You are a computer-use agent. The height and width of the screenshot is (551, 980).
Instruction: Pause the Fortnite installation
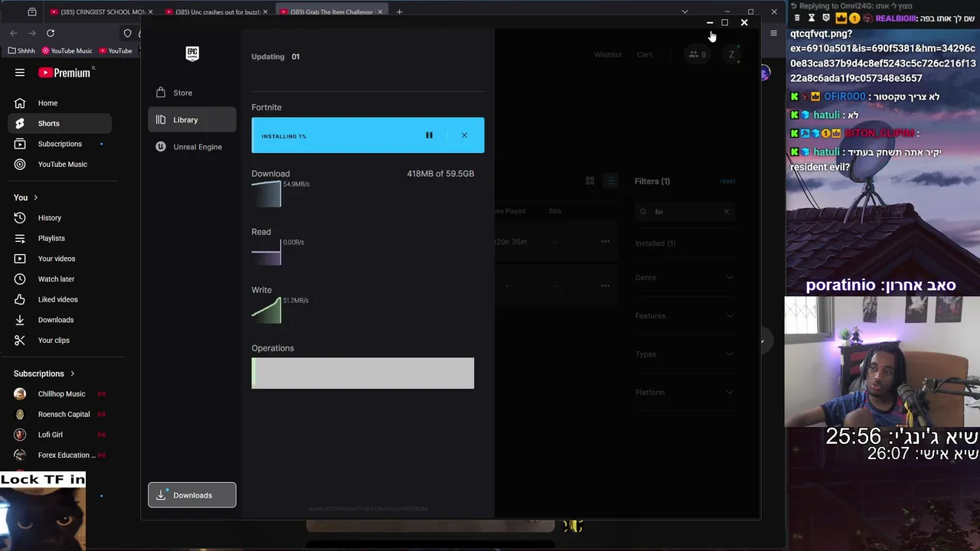click(x=429, y=135)
